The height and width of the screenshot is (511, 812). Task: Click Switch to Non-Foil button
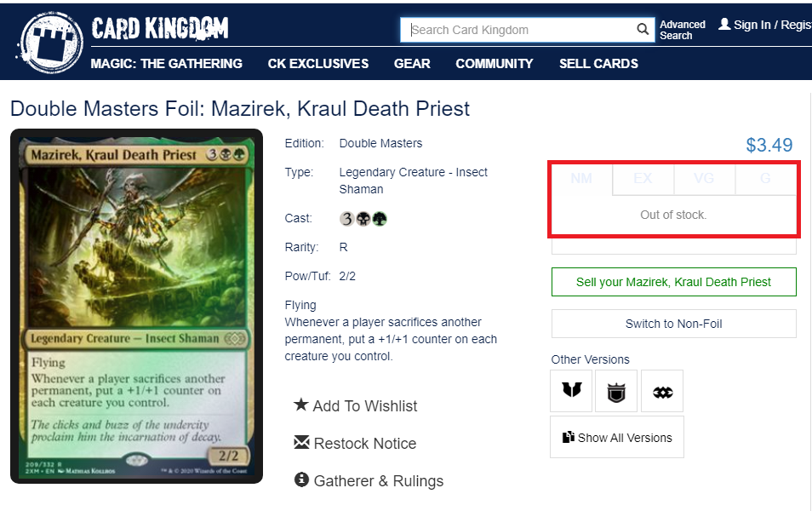click(674, 324)
